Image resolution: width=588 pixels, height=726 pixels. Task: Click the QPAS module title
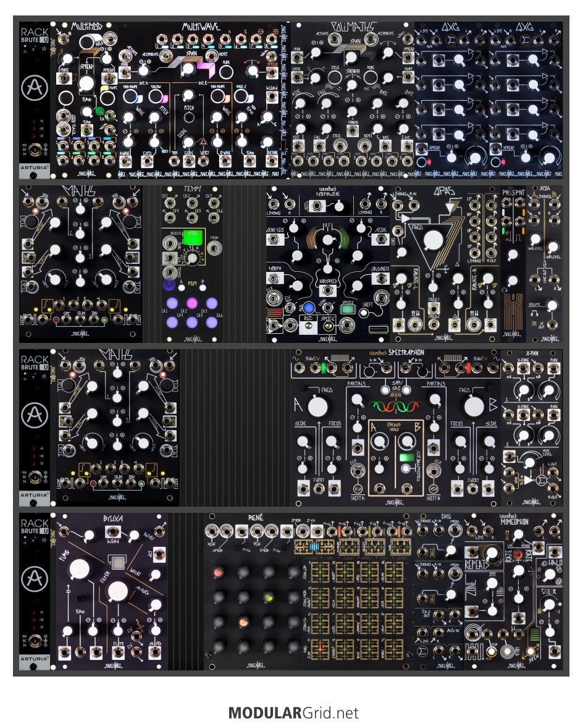443,191
